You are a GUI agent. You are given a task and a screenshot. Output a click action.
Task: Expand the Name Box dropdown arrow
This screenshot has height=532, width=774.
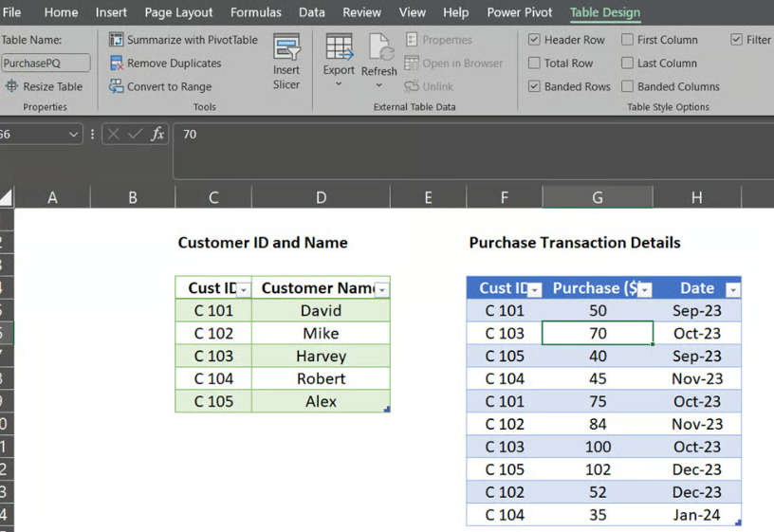point(74,135)
